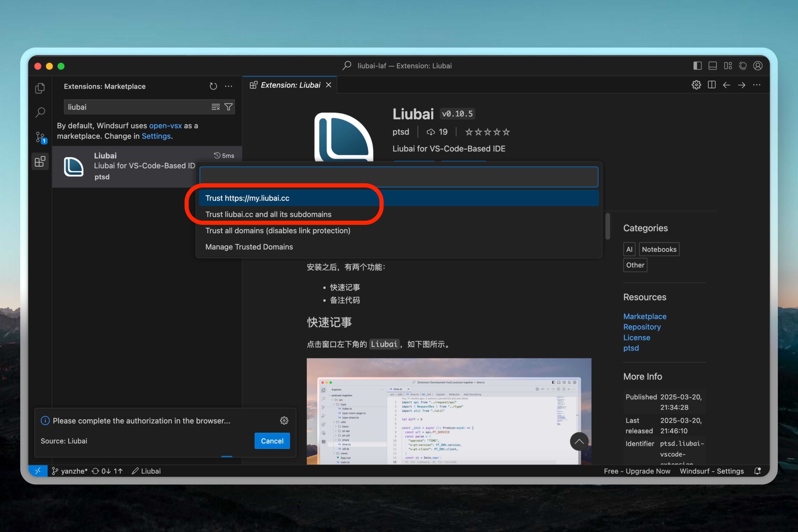Refresh the extensions marketplace list
Screen dimensions: 798x532
point(213,86)
